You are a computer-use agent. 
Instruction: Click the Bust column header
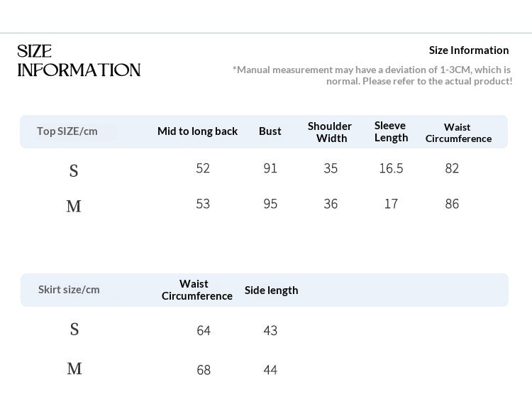(x=270, y=131)
